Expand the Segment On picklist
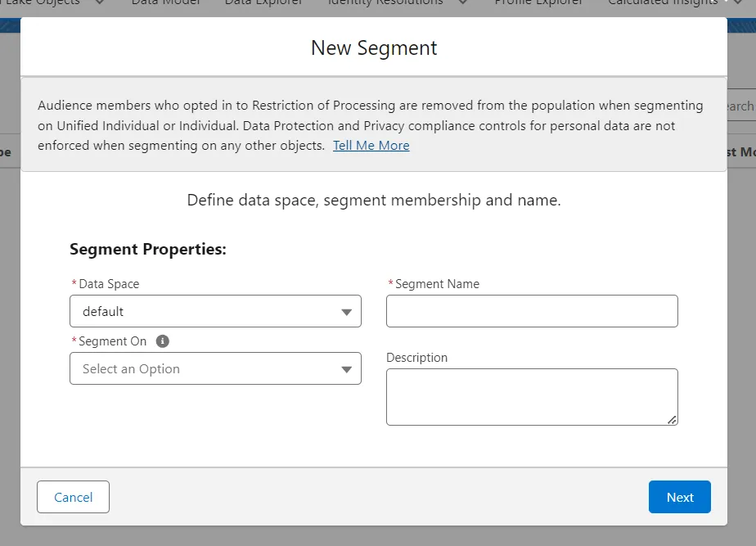This screenshot has height=546, width=756. [x=215, y=368]
